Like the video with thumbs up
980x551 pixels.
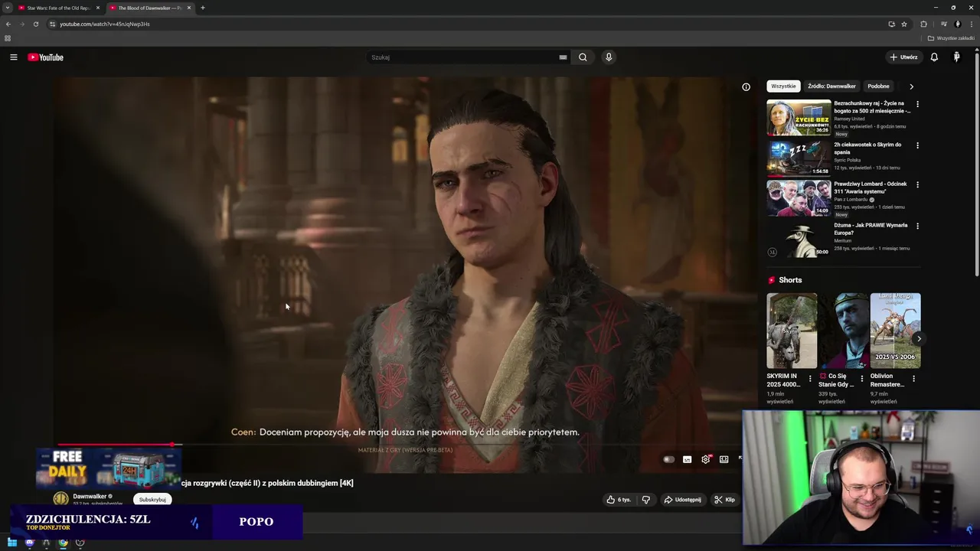pos(619,500)
